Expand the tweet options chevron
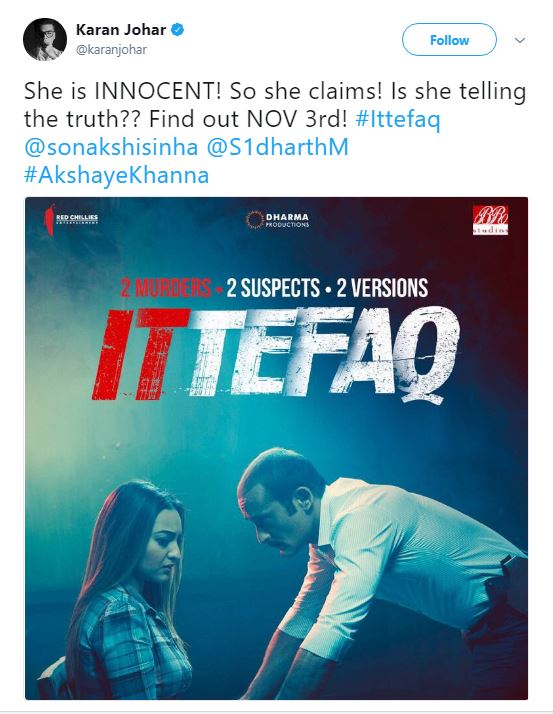553x714 pixels. (520, 41)
